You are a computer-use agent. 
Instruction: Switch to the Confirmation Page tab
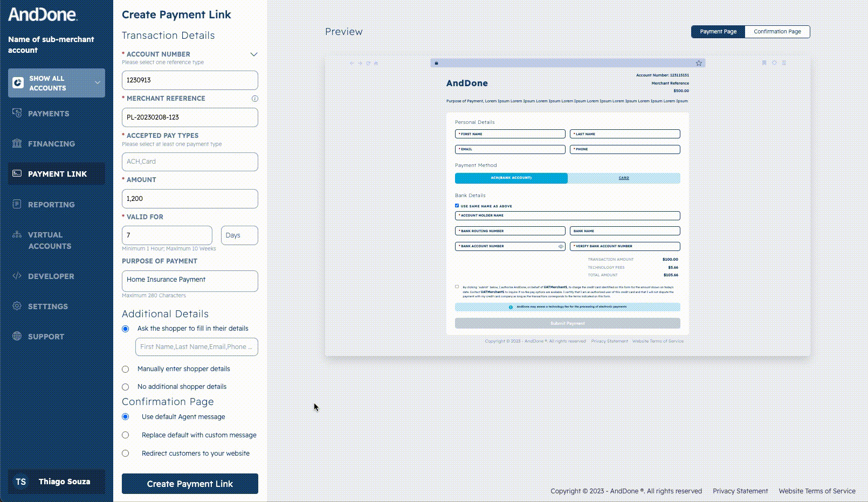[777, 32]
